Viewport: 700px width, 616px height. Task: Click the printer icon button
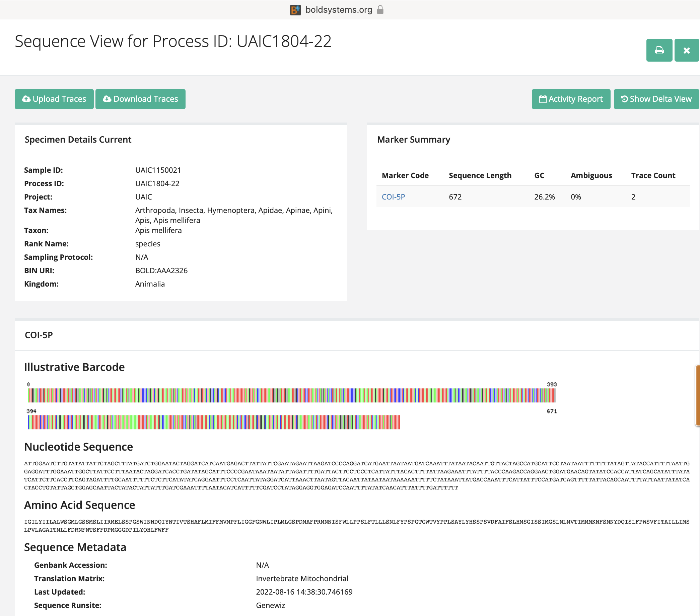pos(659,50)
